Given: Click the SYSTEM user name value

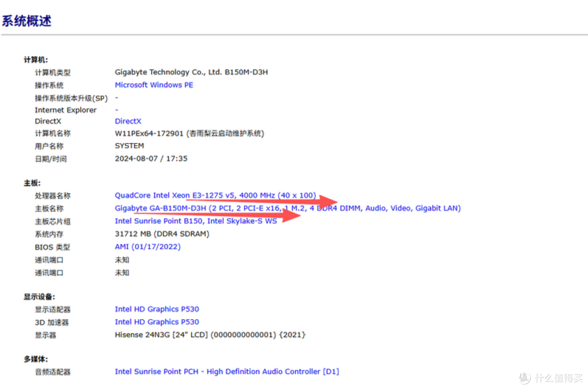Looking at the screenshot, I should (130, 146).
